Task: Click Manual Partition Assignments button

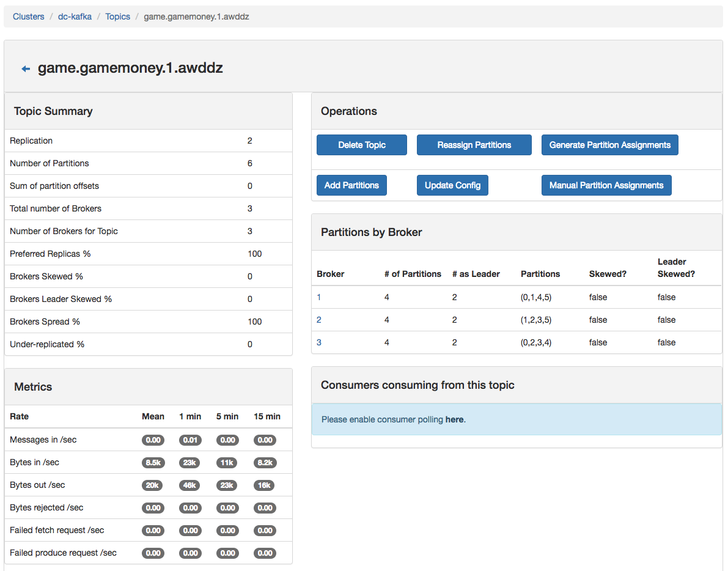Action: pyautogui.click(x=606, y=185)
